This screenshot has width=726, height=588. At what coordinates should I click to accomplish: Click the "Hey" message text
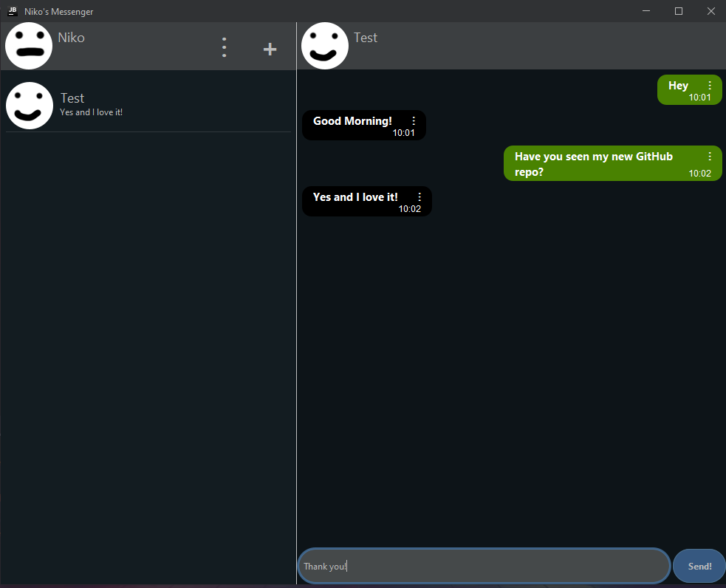678,86
